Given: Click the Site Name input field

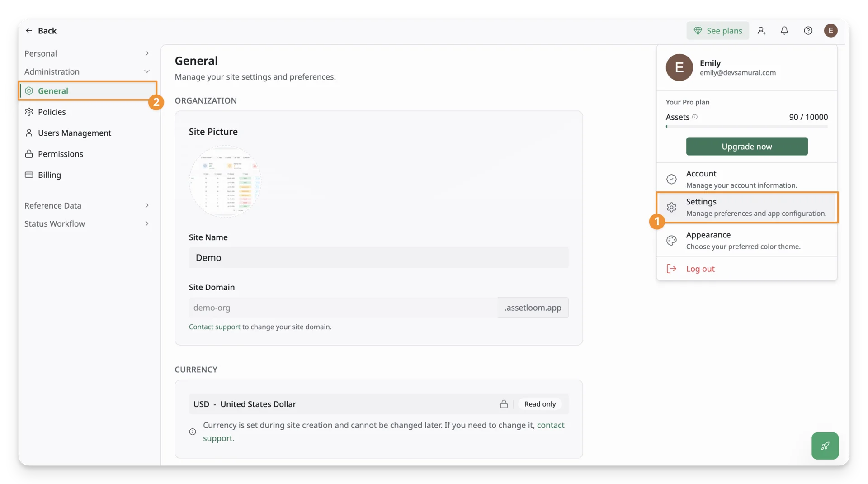Looking at the screenshot, I should (x=378, y=258).
